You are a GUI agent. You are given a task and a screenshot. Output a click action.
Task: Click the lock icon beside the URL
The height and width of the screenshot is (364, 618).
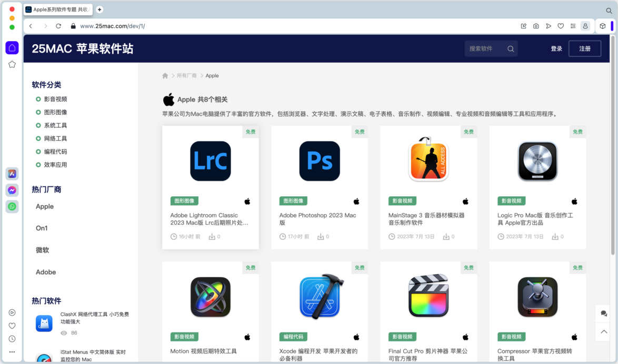[73, 26]
